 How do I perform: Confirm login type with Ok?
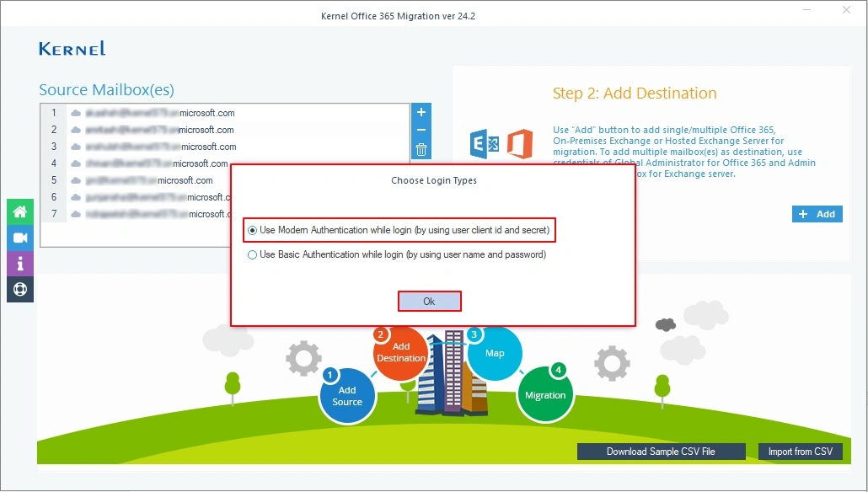429,301
